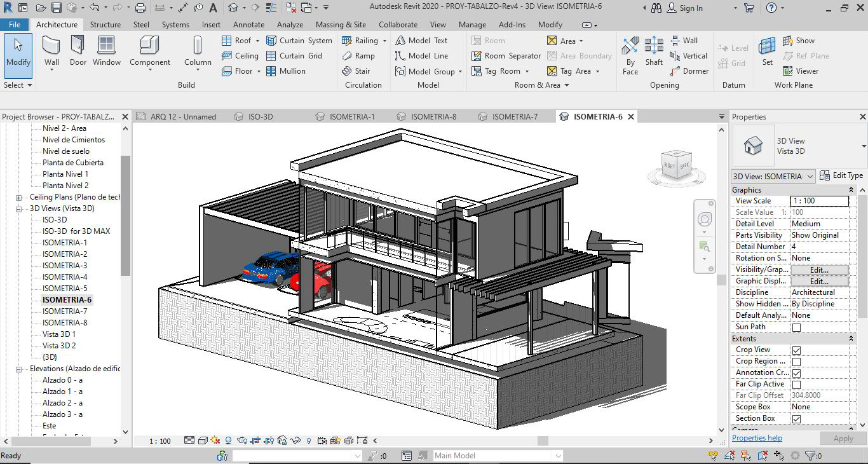Viewport: 868px width, 464px height.
Task: Open the Properties help link
Action: pos(757,438)
